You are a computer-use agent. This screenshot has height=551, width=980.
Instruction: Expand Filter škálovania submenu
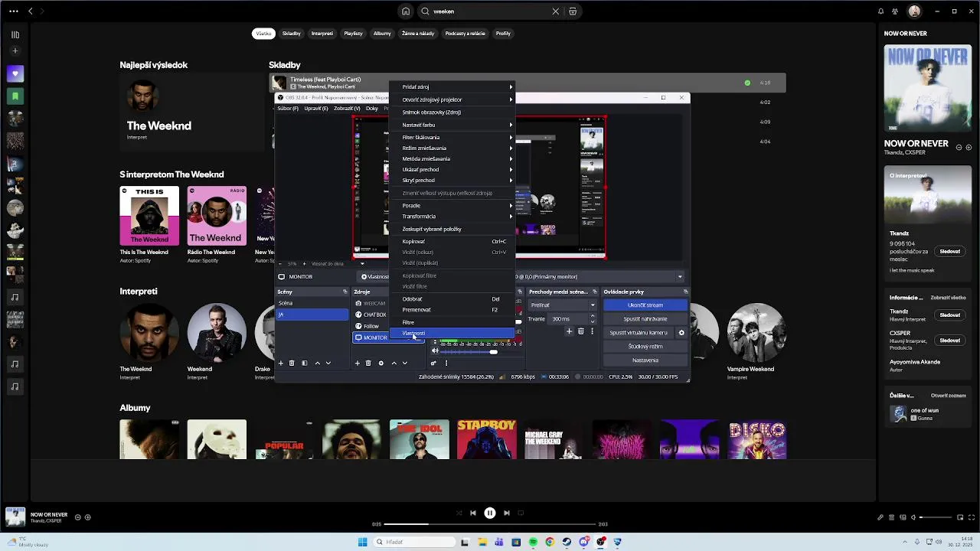coord(452,138)
